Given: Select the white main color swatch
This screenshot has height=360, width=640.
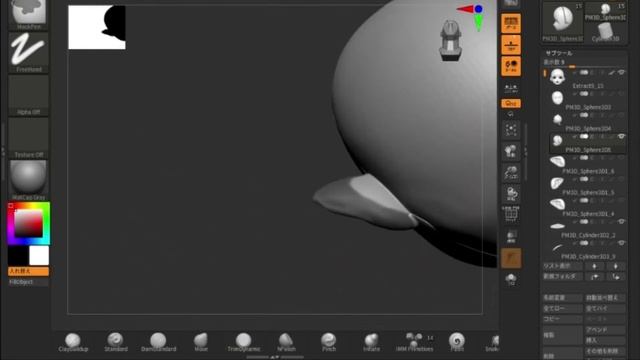Looking at the screenshot, I should click(x=39, y=256).
